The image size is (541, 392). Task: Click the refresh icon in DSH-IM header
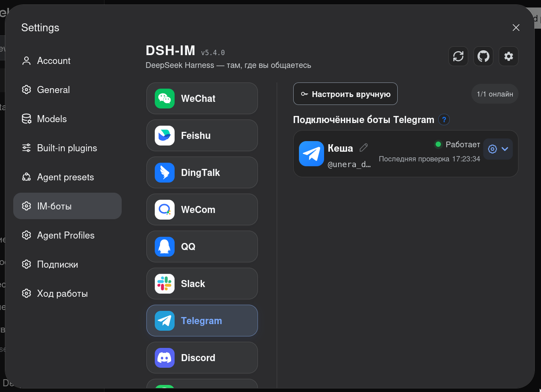(x=458, y=56)
